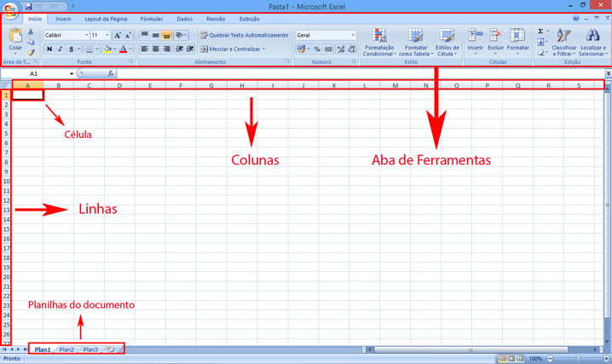Viewport: 612px width, 364px height.
Task: Open the fill color dropdown arrow
Action: coord(115,49)
